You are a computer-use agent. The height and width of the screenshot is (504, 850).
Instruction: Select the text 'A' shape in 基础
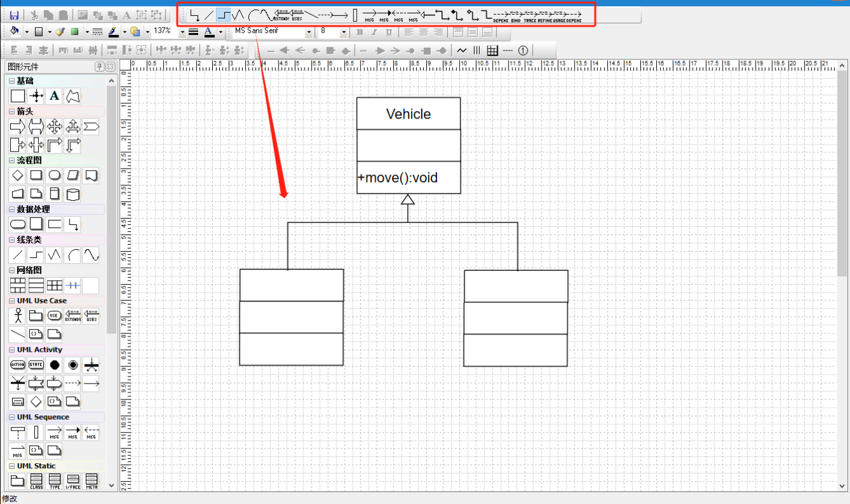[55, 96]
